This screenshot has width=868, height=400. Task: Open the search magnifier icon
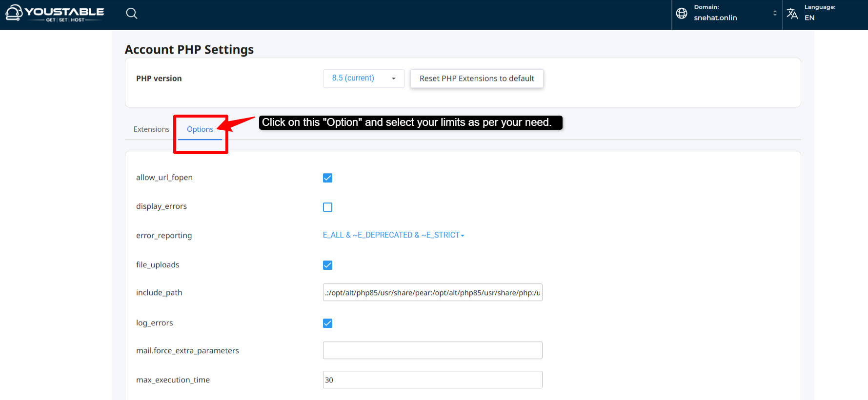click(x=132, y=14)
